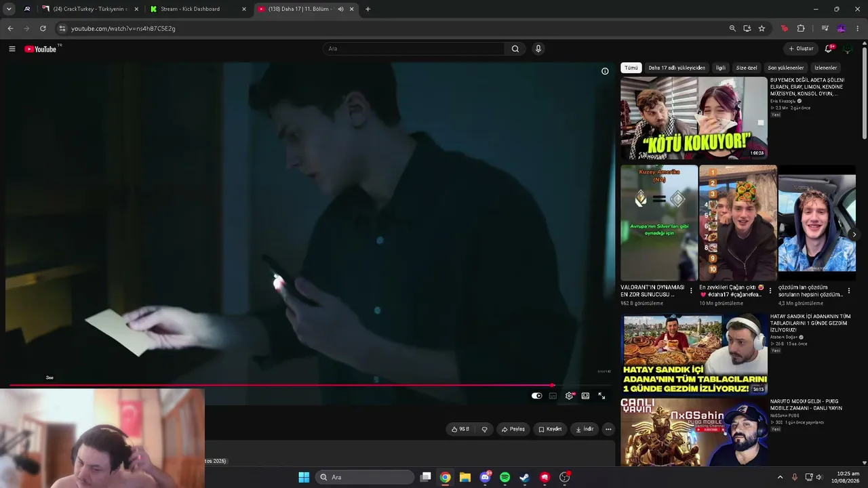Reload the current page
Screen dimensions: 868x488
click(43, 28)
